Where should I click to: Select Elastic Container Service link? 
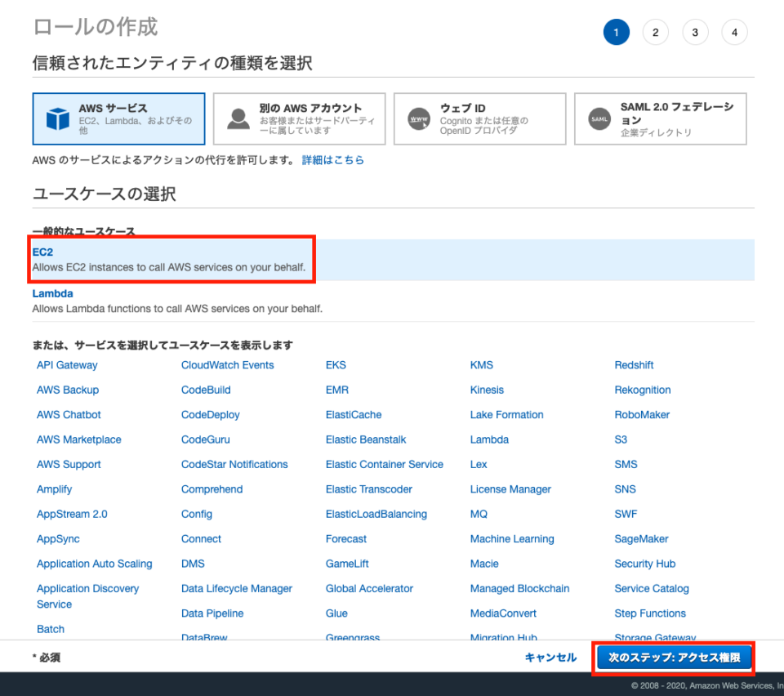[x=385, y=465]
